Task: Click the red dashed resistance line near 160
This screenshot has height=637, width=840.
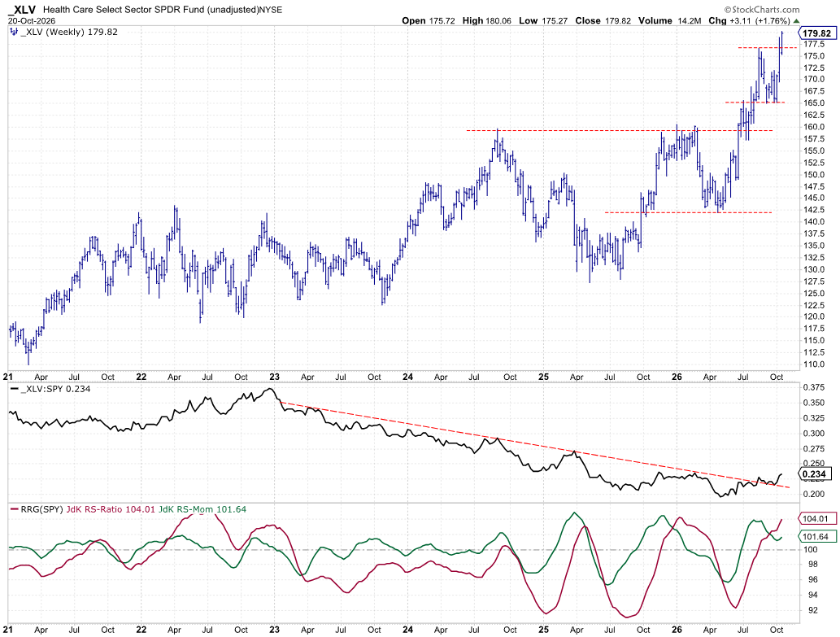Action: (620, 130)
